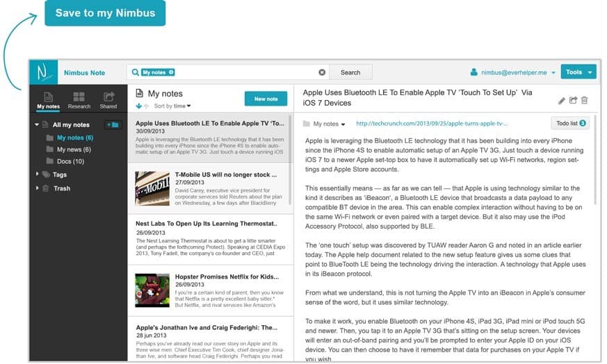Viewport: 607px width, 364px height.
Task: Expand the Tags section
Action: pos(37,174)
